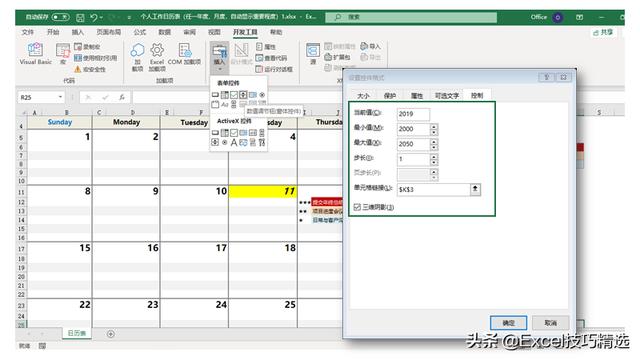Viewport: 640px width, 360px height.
Task: Toggle the AutoSave (自动保存) switch
Action: pyautogui.click(x=60, y=17)
